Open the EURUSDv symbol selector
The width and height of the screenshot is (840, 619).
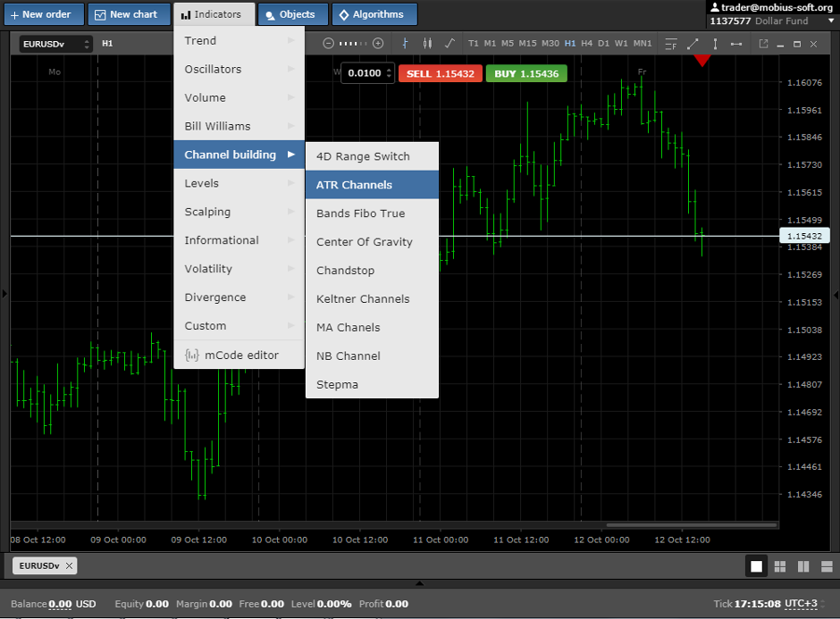[55, 44]
